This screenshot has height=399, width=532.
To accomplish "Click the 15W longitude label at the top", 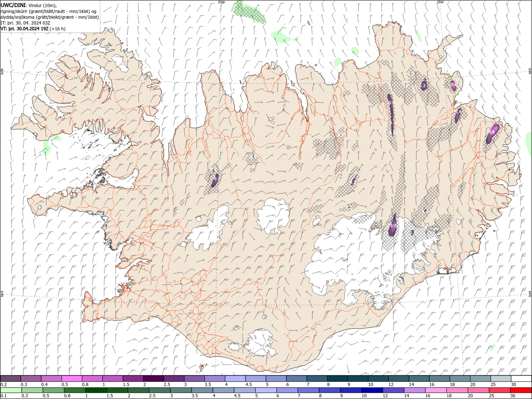I will pyautogui.click(x=440, y=2).
